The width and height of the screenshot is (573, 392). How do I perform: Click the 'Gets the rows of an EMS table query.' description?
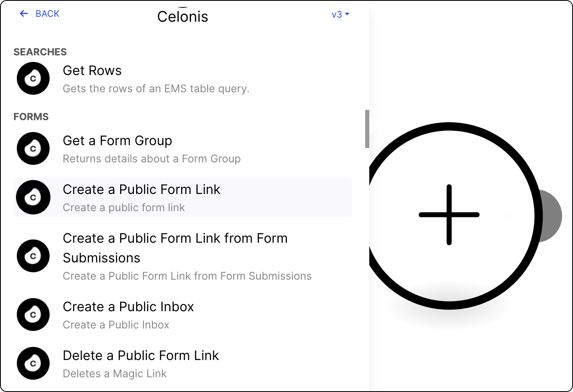click(x=156, y=89)
